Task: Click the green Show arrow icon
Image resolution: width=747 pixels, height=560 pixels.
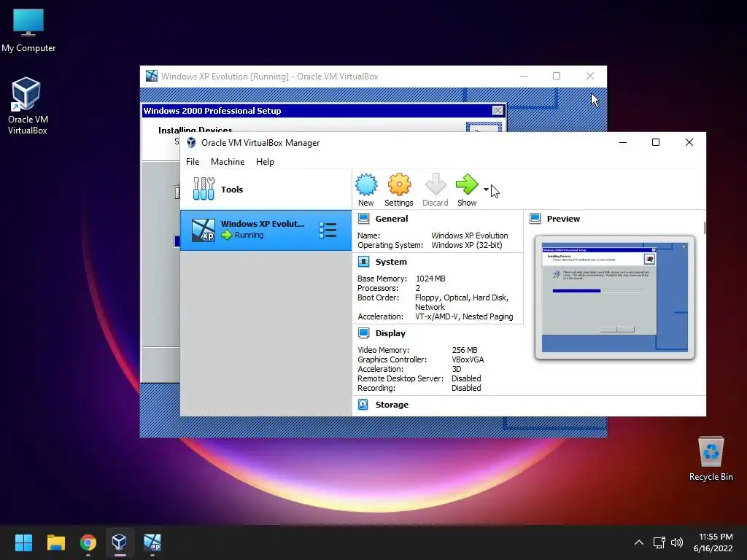Action: coord(467,184)
